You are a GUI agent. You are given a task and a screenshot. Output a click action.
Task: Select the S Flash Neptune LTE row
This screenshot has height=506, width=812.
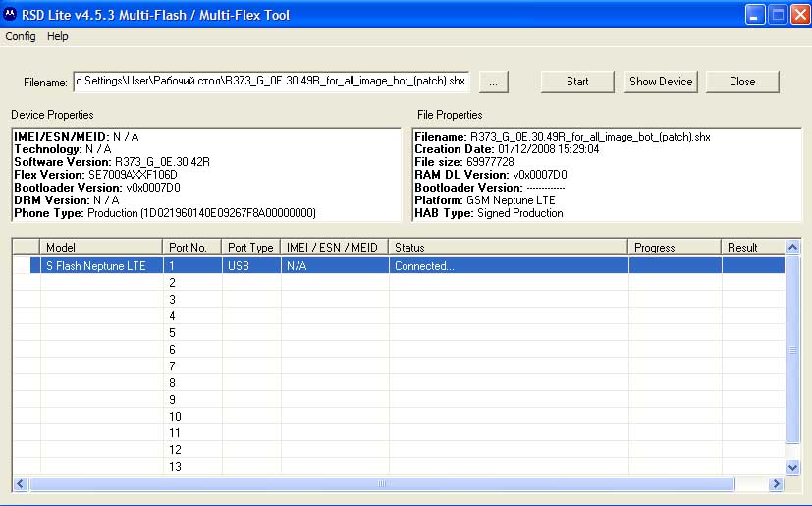tap(399, 266)
